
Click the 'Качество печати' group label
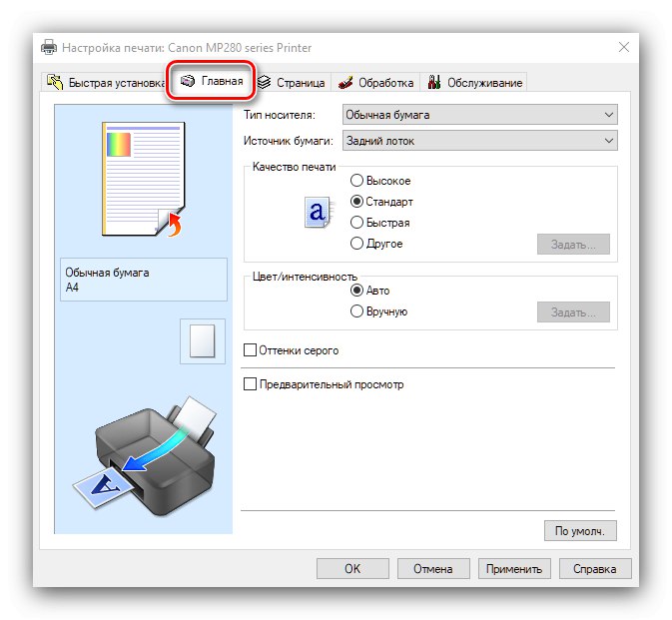pos(294,167)
